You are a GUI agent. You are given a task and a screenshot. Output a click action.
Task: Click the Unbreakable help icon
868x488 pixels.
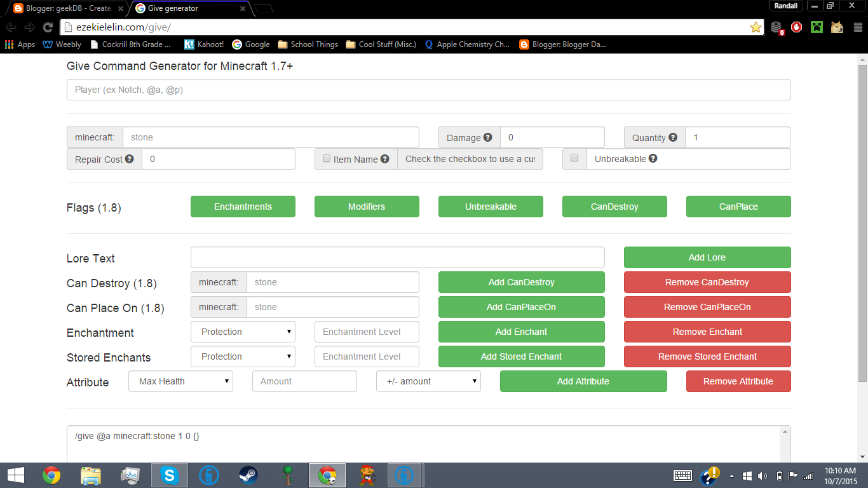point(652,159)
